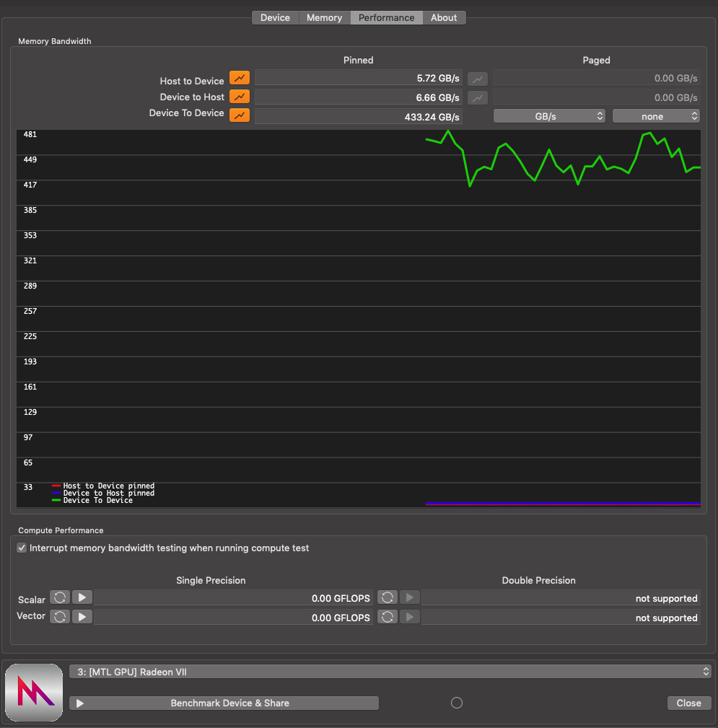Click the 'Double Precision' heading

[539, 580]
